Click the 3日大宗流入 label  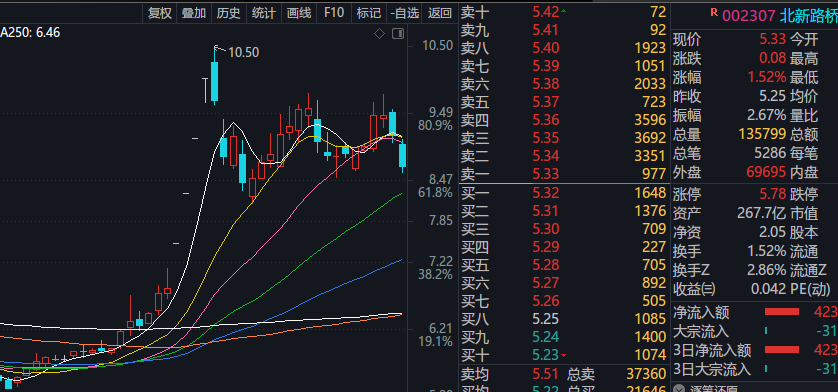tap(712, 369)
